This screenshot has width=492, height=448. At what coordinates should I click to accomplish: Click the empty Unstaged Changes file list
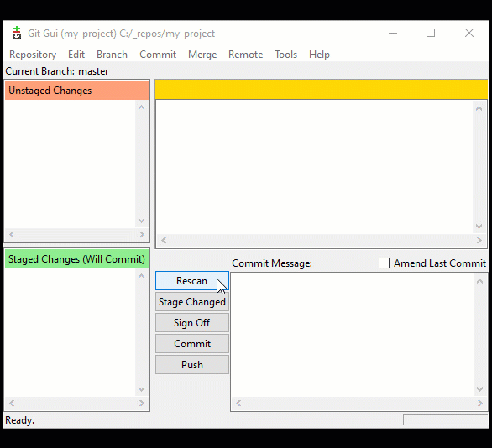71,164
